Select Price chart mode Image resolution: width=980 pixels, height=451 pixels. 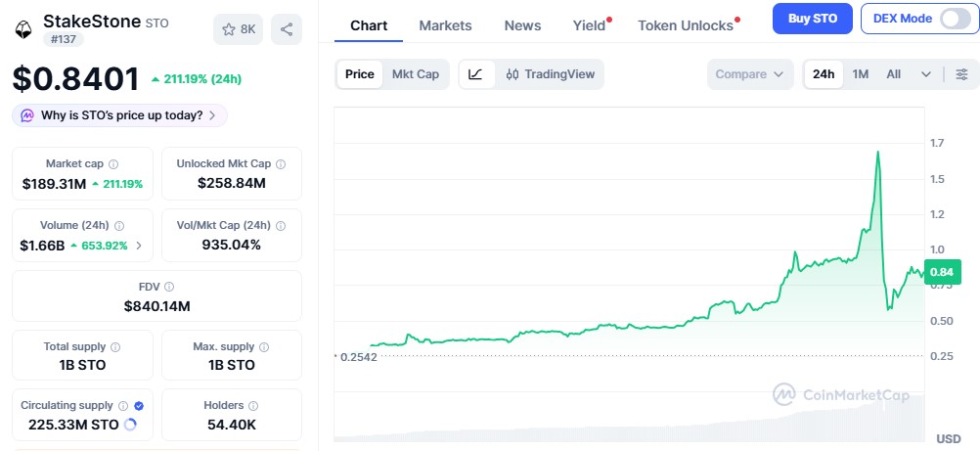tap(360, 74)
